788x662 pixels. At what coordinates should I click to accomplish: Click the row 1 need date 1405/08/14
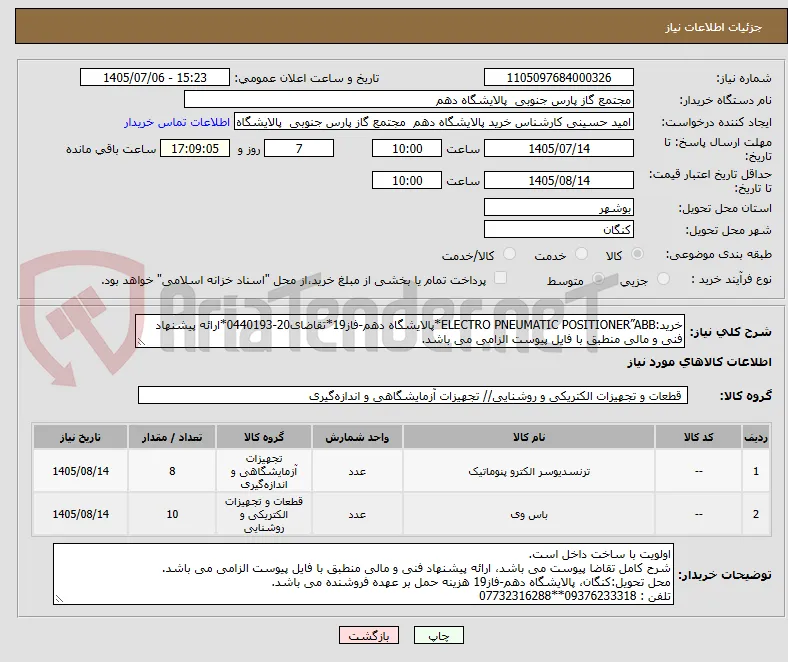[x=80, y=471]
